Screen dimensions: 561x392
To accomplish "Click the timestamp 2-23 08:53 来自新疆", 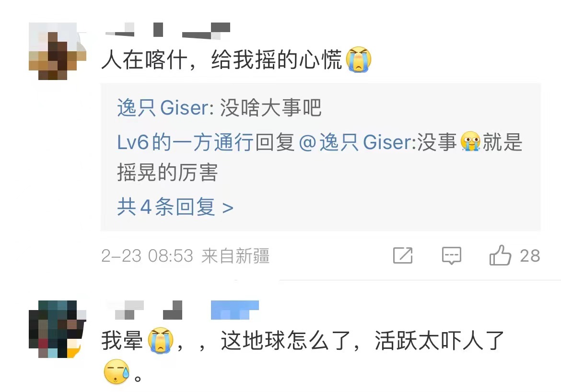I will (x=186, y=256).
